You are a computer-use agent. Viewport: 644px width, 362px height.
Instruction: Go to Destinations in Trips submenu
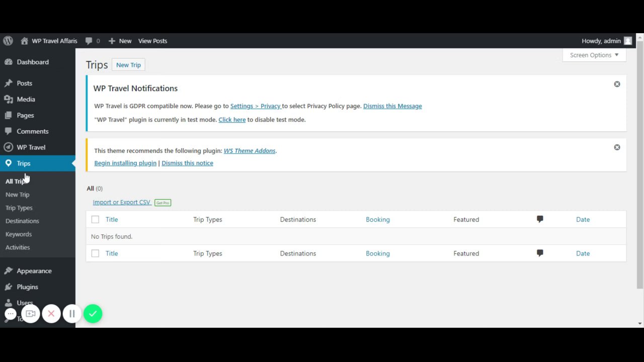coord(22,221)
